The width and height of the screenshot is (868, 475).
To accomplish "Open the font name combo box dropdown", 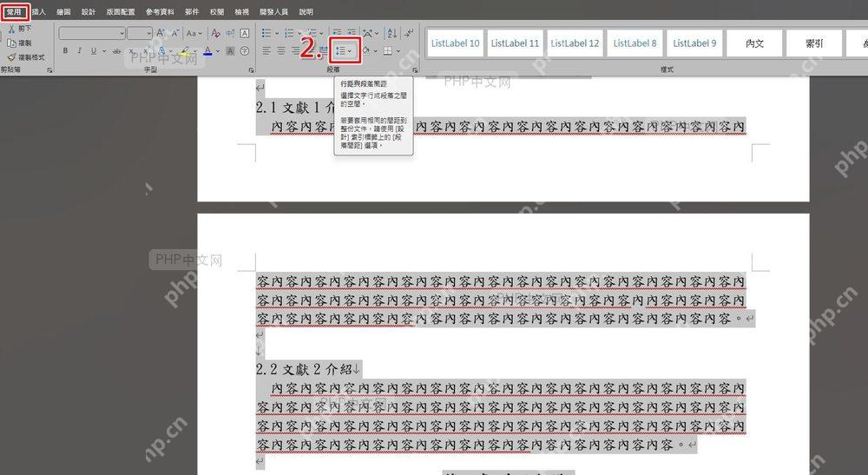I will pos(122,33).
